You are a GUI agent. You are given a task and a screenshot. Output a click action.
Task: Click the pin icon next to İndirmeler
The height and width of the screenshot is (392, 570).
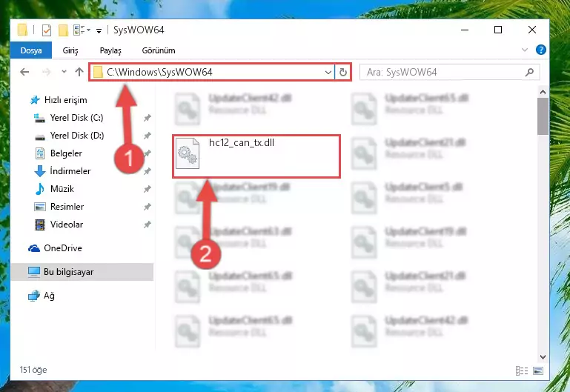click(147, 171)
